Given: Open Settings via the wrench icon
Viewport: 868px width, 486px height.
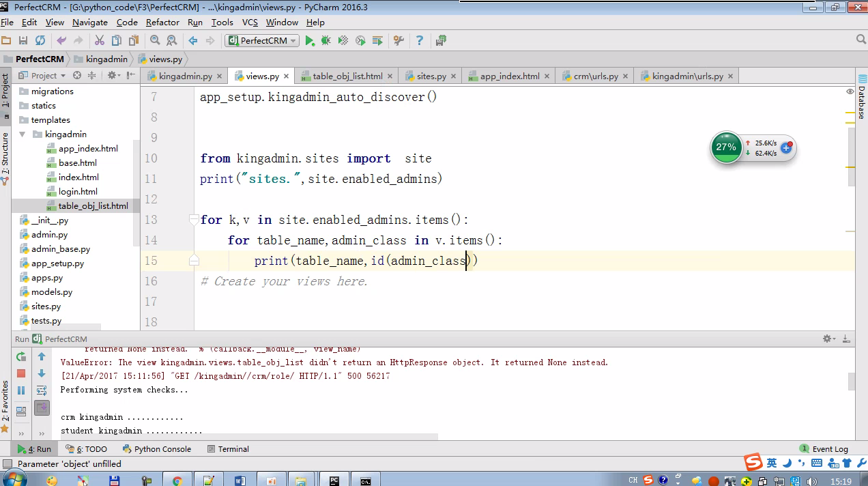Looking at the screenshot, I should click(x=399, y=41).
